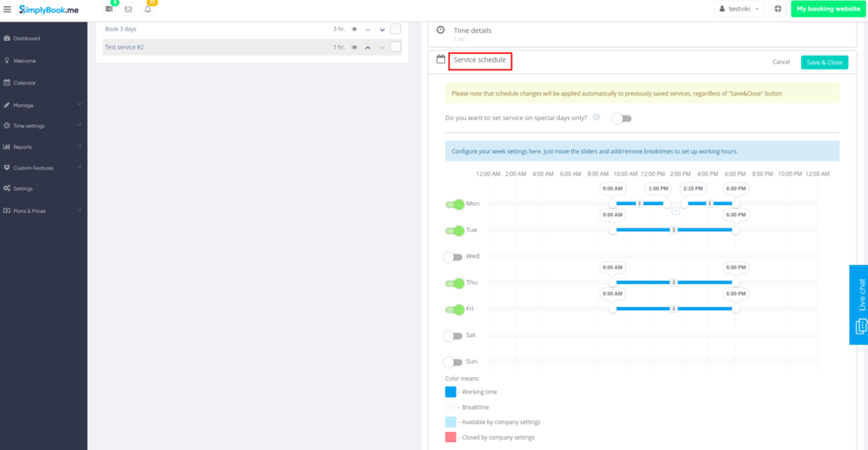This screenshot has width=868, height=450.
Task: Open the notifications bell icon
Action: coord(148,9)
